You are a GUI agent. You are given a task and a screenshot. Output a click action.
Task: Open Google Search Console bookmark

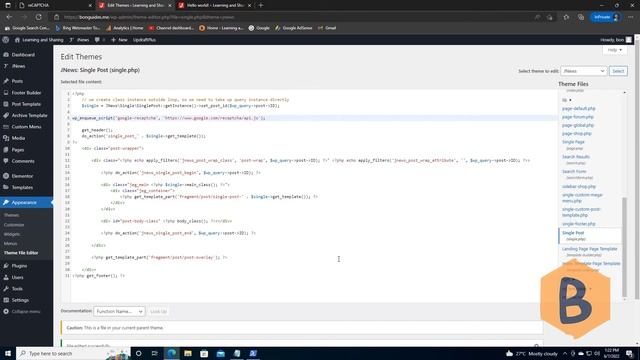pos(27,28)
